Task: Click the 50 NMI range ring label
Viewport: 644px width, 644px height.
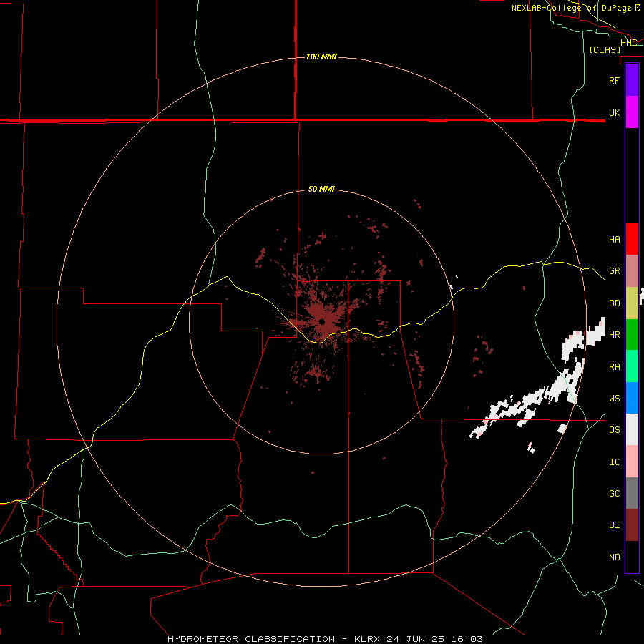Action: pos(321,189)
